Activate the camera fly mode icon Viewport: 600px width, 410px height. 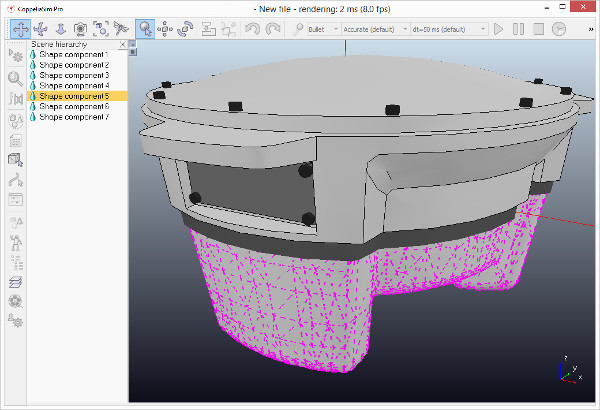click(x=121, y=29)
